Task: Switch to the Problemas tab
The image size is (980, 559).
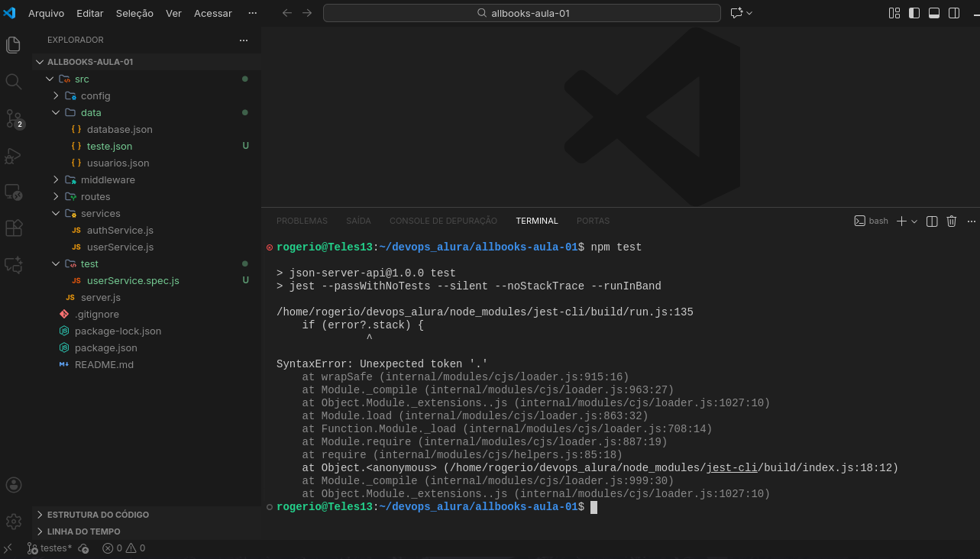Action: (302, 221)
